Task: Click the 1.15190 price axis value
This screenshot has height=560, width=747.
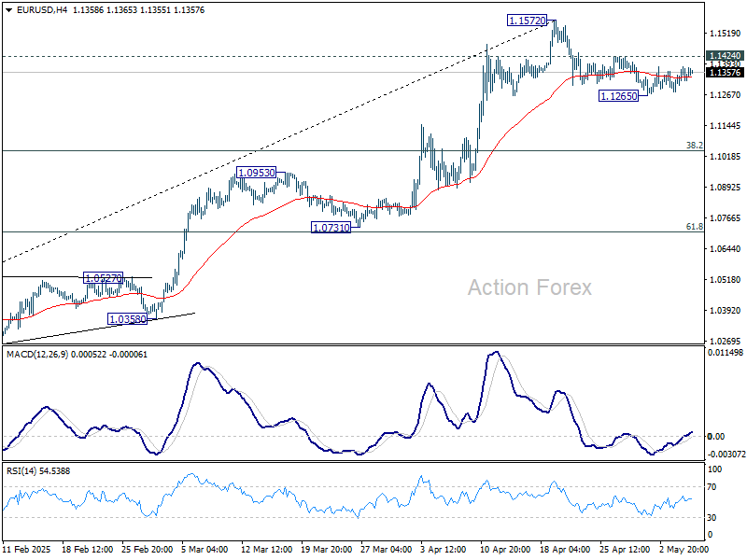Action: point(726,34)
